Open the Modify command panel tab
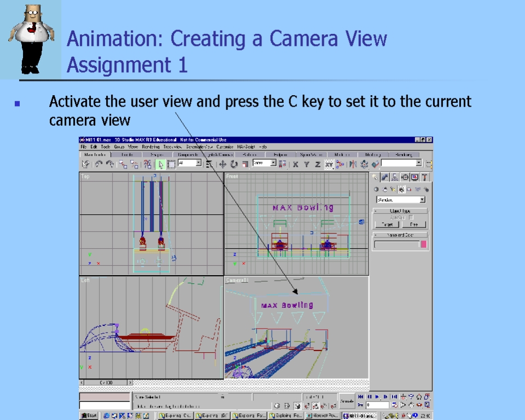 click(385, 177)
